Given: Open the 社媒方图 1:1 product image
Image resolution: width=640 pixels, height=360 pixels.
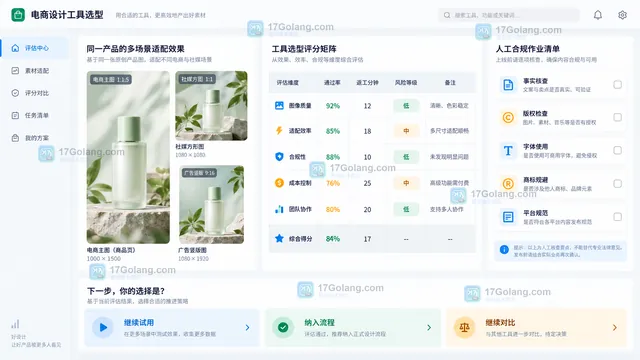Looking at the screenshot, I should pyautogui.click(x=211, y=106).
